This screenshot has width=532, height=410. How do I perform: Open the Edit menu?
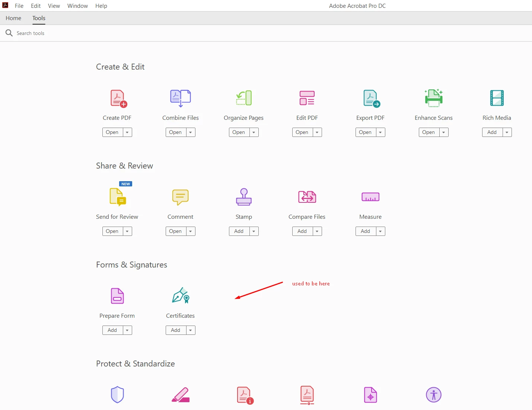point(36,6)
